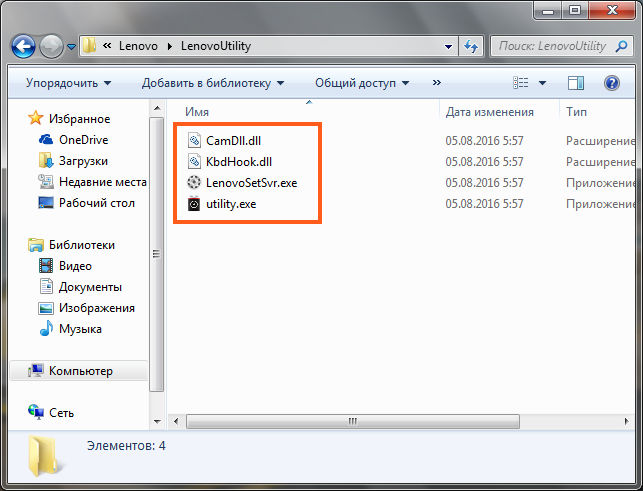This screenshot has width=643, height=491.
Task: Click the folder icon in details pane
Action: click(x=44, y=456)
